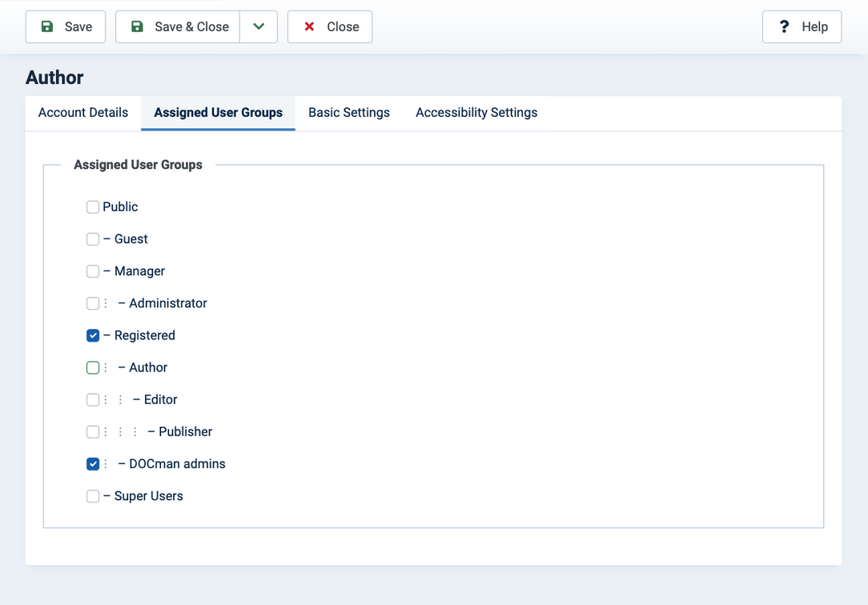The width and height of the screenshot is (868, 605).
Task: Uncheck the Registered group checkbox
Action: coord(93,335)
